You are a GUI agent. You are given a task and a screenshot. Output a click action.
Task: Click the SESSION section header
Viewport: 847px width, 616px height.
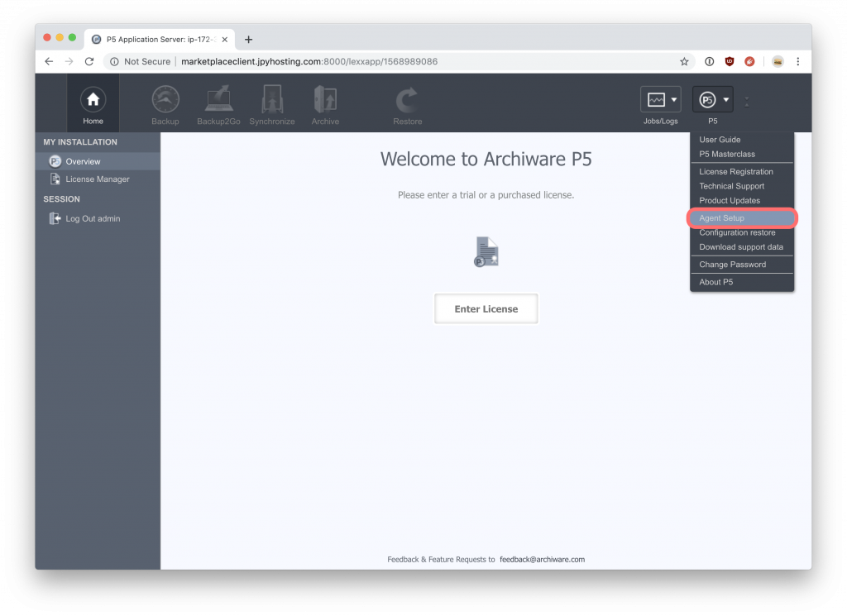pos(61,199)
